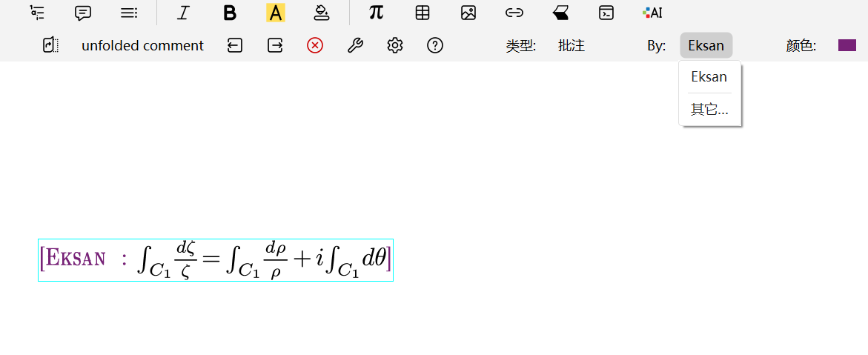Insert a code block using the terminal icon

pyautogui.click(x=606, y=13)
